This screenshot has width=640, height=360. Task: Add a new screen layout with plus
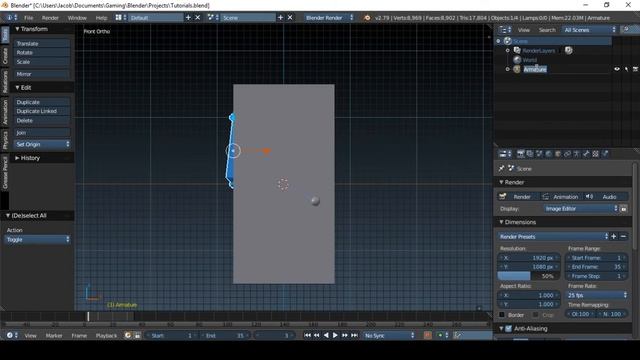pos(188,18)
